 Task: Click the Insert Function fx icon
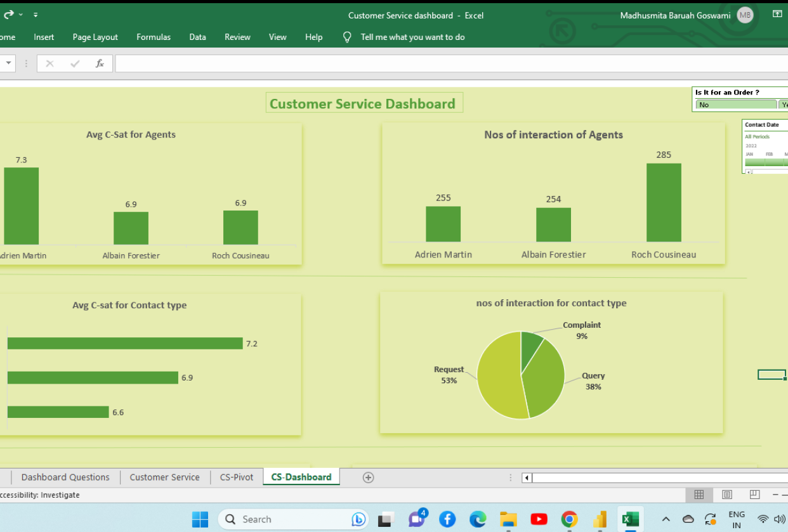click(x=100, y=63)
